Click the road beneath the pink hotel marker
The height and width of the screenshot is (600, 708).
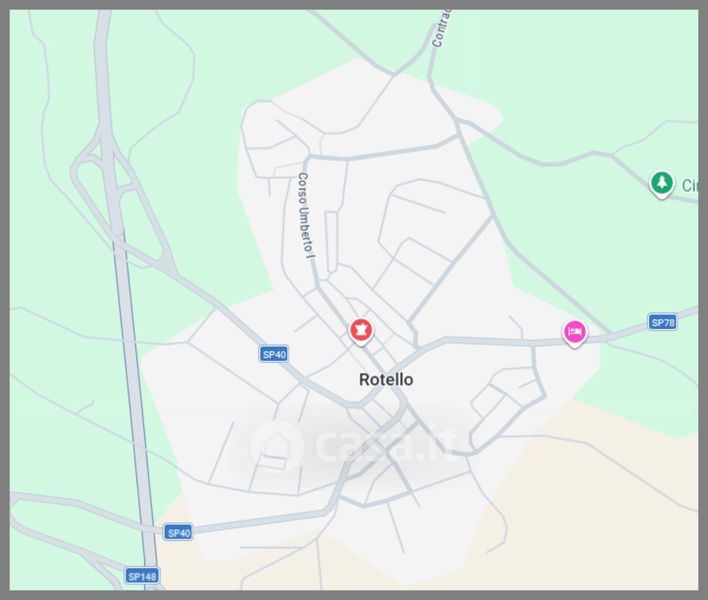pos(575,343)
